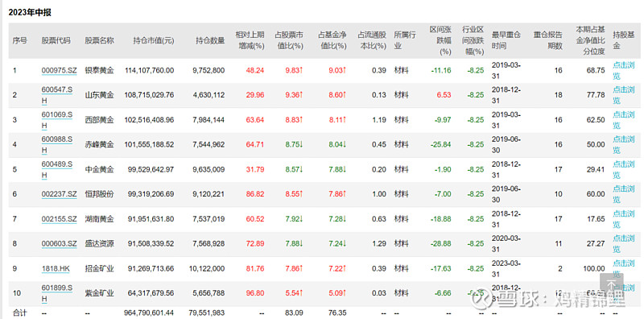Click the 持股基金 column header
644x319 pixels.
point(623,40)
